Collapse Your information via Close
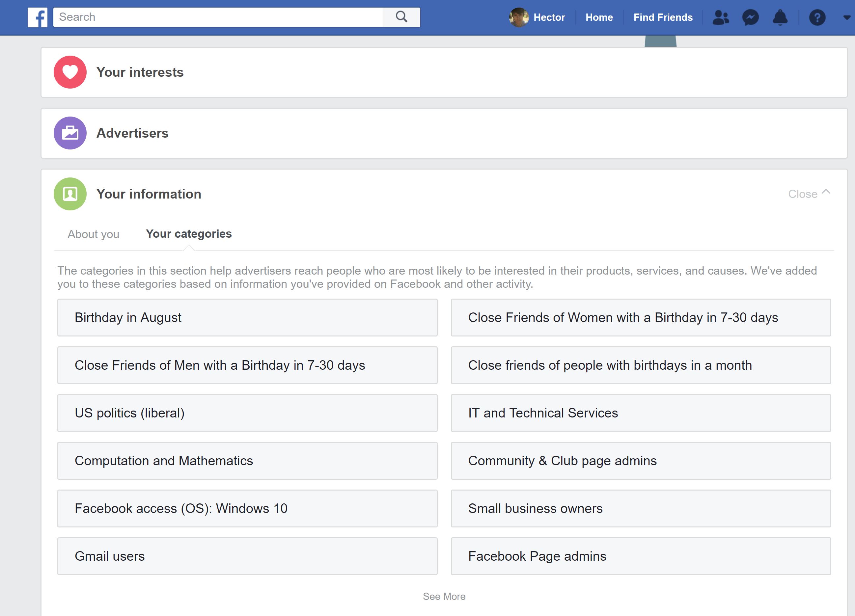Viewport: 855px width, 616px height. (809, 194)
